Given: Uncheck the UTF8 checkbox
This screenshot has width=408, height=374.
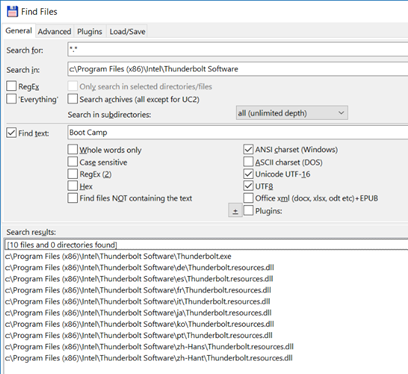Looking at the screenshot, I should (248, 186).
